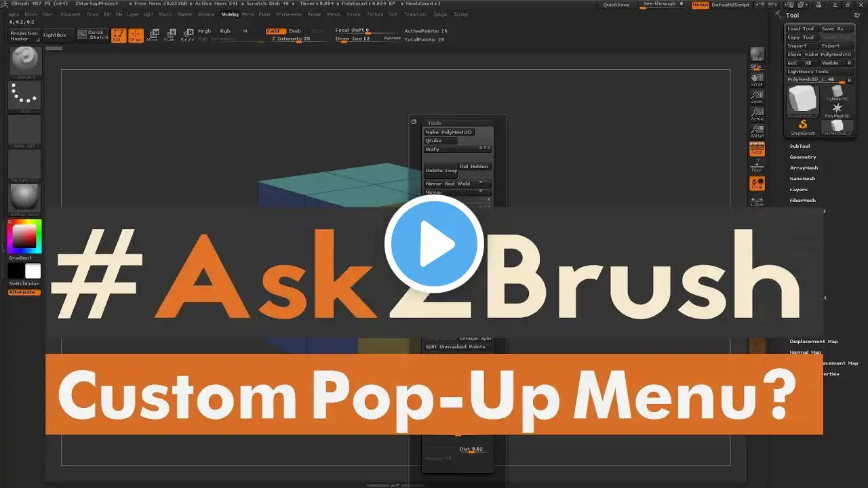The width and height of the screenshot is (868, 488).
Task: Open the Transform menu
Action: (416, 14)
